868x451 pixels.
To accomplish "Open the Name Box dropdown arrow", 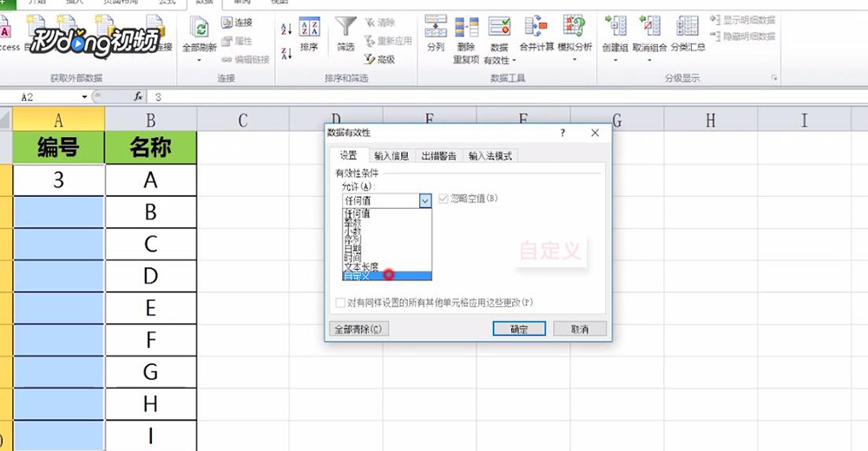I will click(x=84, y=97).
